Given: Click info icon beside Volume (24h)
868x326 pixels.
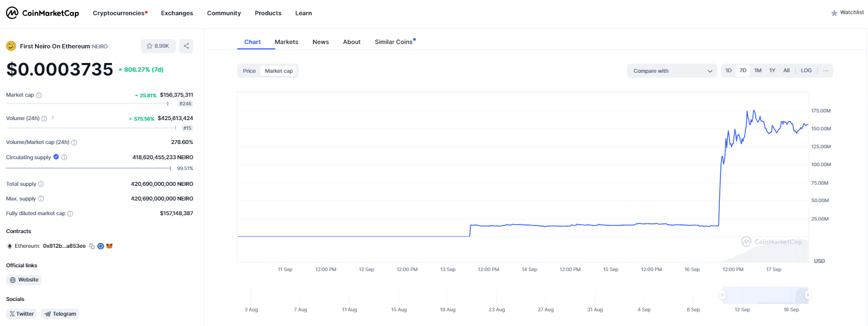Looking at the screenshot, I should (x=44, y=118).
